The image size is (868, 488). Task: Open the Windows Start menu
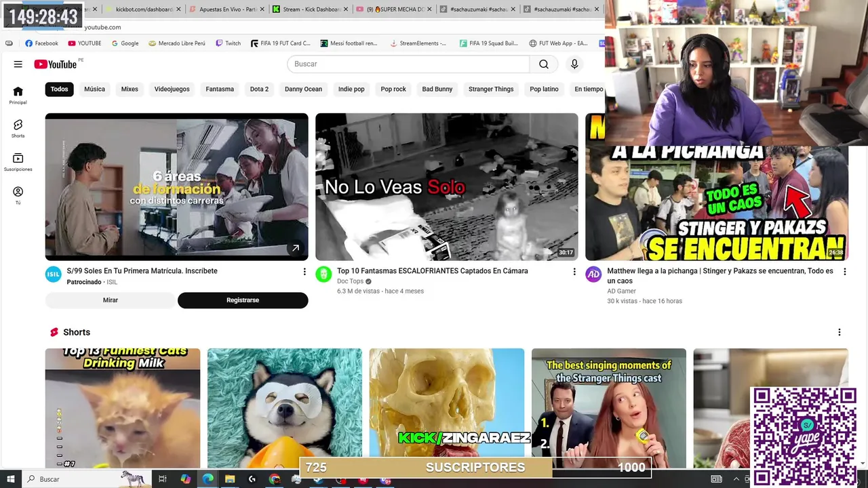pyautogui.click(x=11, y=479)
